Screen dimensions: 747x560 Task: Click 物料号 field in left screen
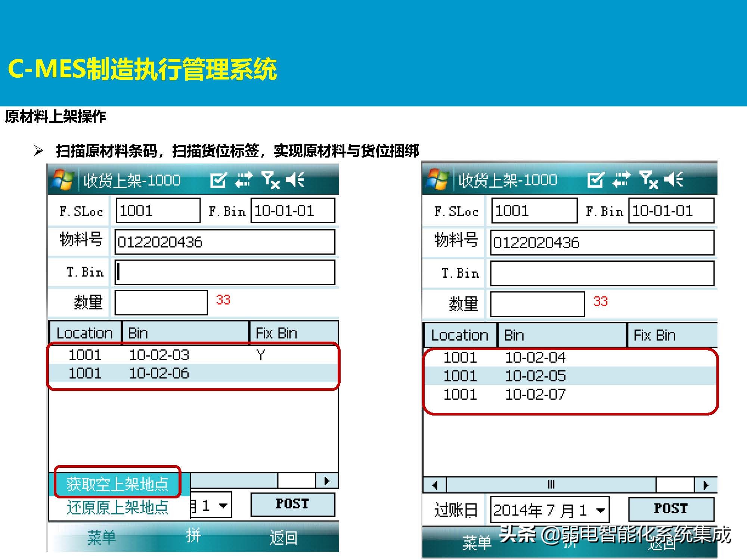point(225,242)
